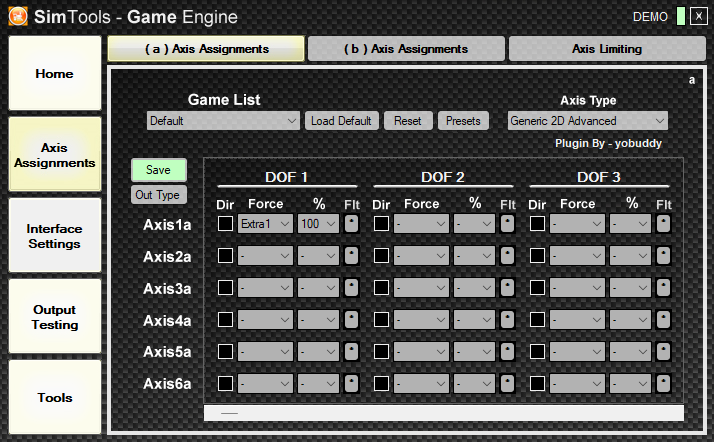The width and height of the screenshot is (714, 442).
Task: Click the SimTools logo icon
Action: click(x=18, y=17)
